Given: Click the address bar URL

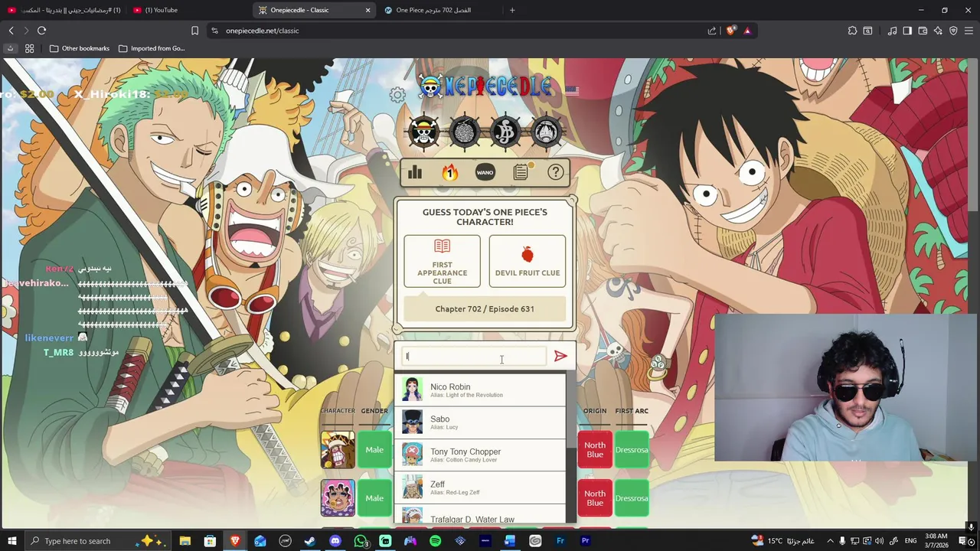Looking at the screenshot, I should (x=262, y=31).
